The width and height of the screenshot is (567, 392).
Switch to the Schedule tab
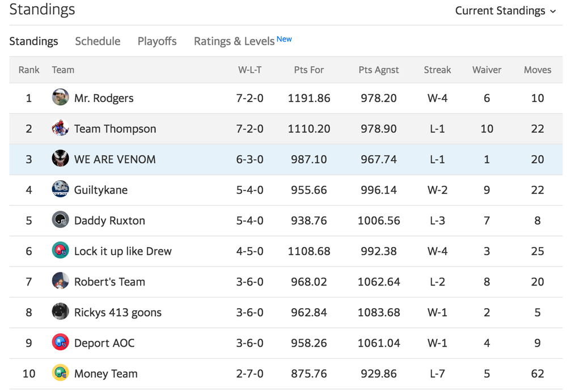click(98, 41)
